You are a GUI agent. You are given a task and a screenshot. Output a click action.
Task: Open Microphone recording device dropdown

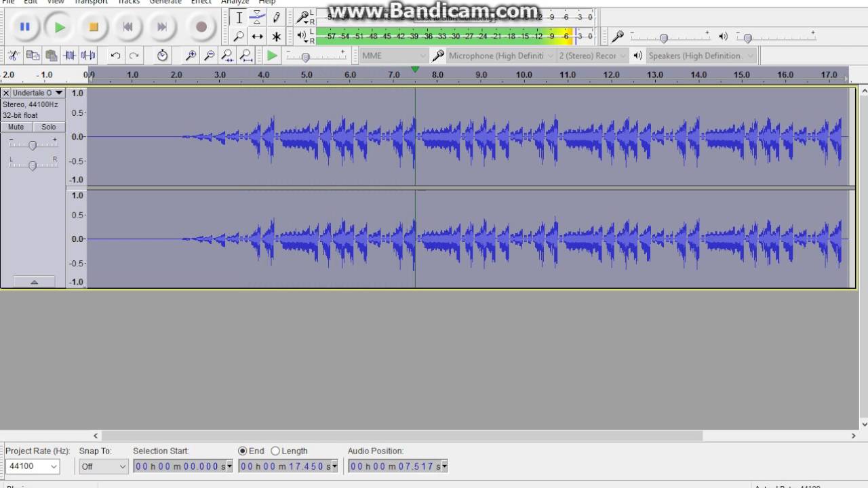pyautogui.click(x=500, y=56)
